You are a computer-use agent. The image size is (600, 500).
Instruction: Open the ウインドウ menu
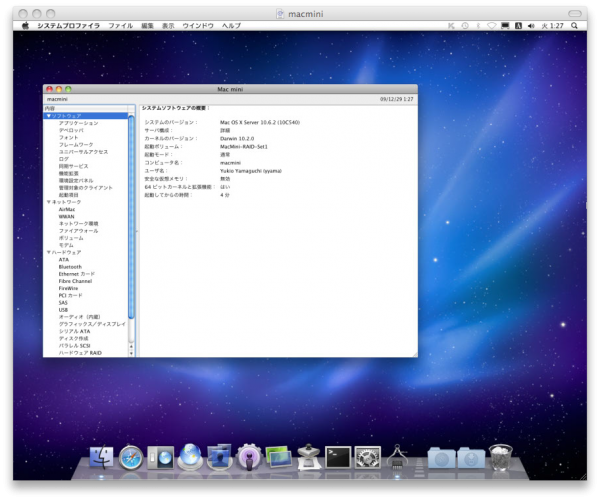pos(198,26)
